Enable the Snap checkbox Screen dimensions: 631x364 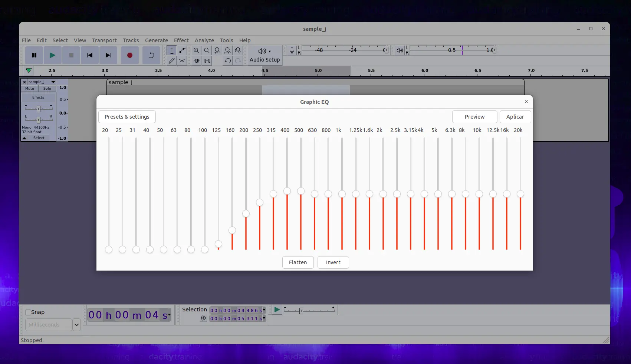(28, 312)
